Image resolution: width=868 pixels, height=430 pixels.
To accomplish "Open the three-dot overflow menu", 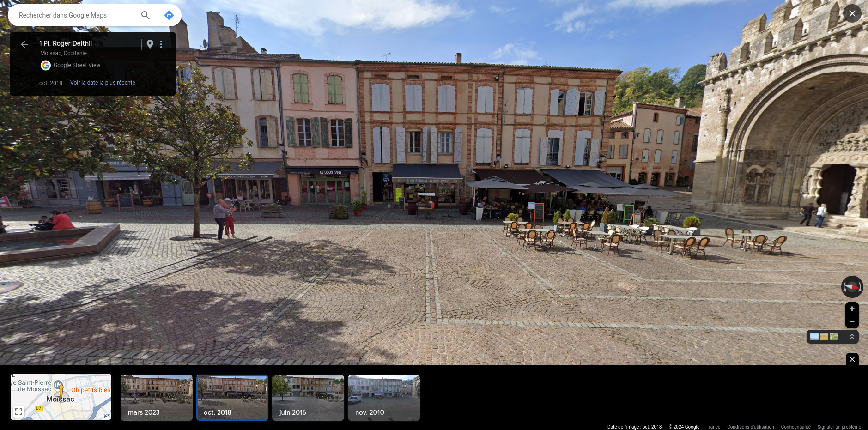I will [161, 44].
